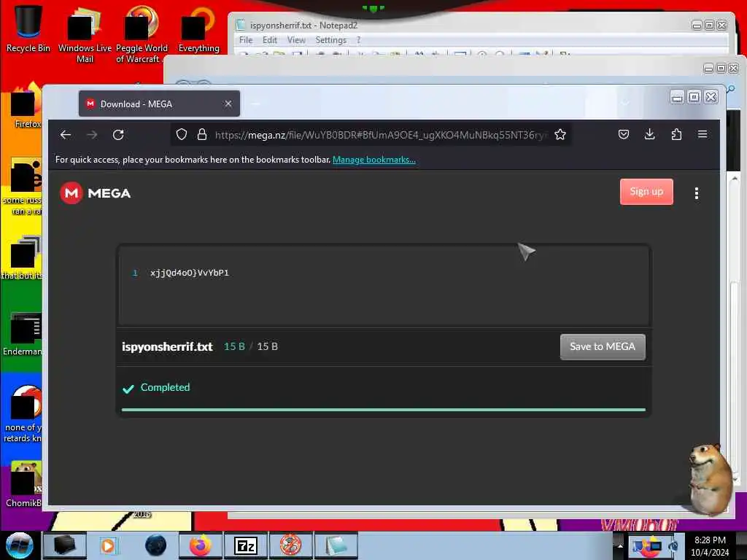Open Notepad2 question mark help menu
Screen dimensions: 747x560
click(x=359, y=40)
